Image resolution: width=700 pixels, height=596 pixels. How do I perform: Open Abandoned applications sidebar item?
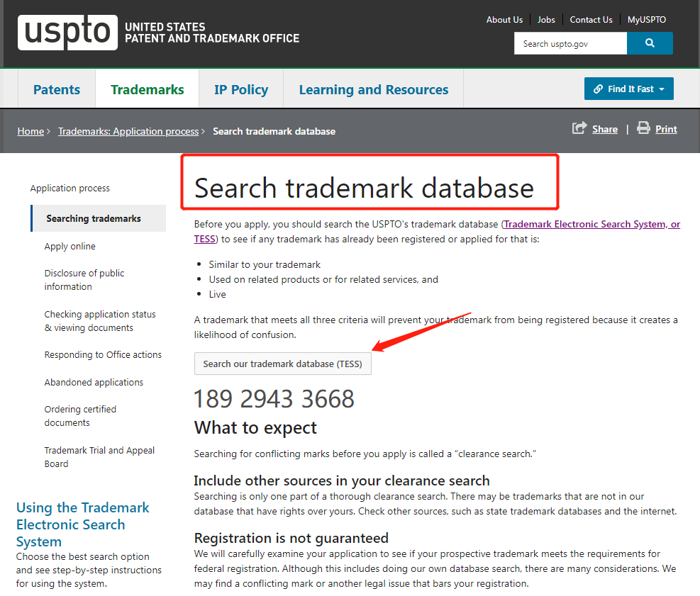pyautogui.click(x=94, y=382)
